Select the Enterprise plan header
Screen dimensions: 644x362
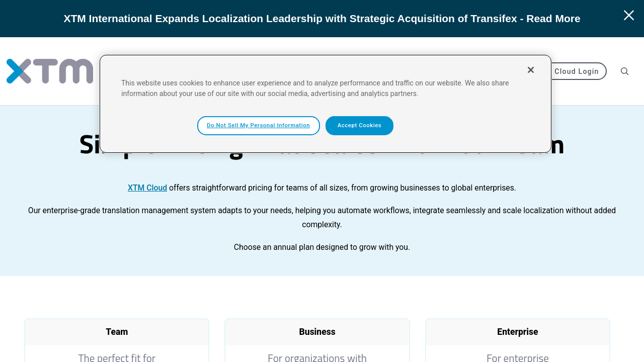coord(517,332)
